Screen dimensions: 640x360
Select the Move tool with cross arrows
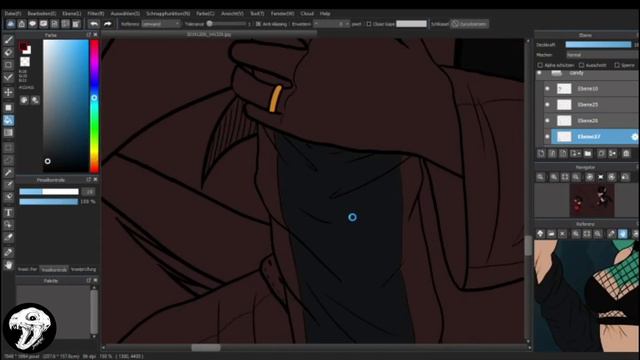(x=8, y=92)
